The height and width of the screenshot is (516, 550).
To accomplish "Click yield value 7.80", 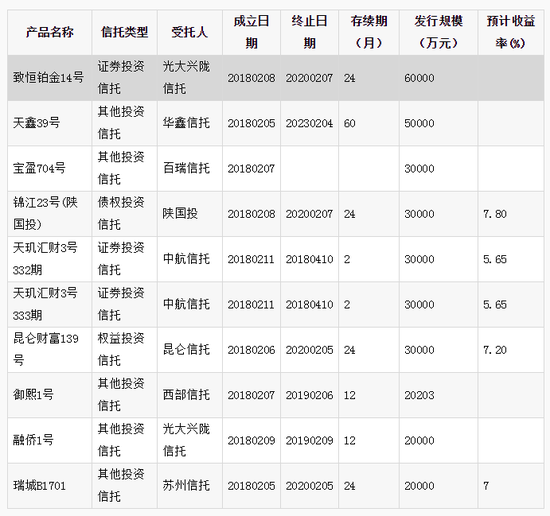I will (x=495, y=214).
